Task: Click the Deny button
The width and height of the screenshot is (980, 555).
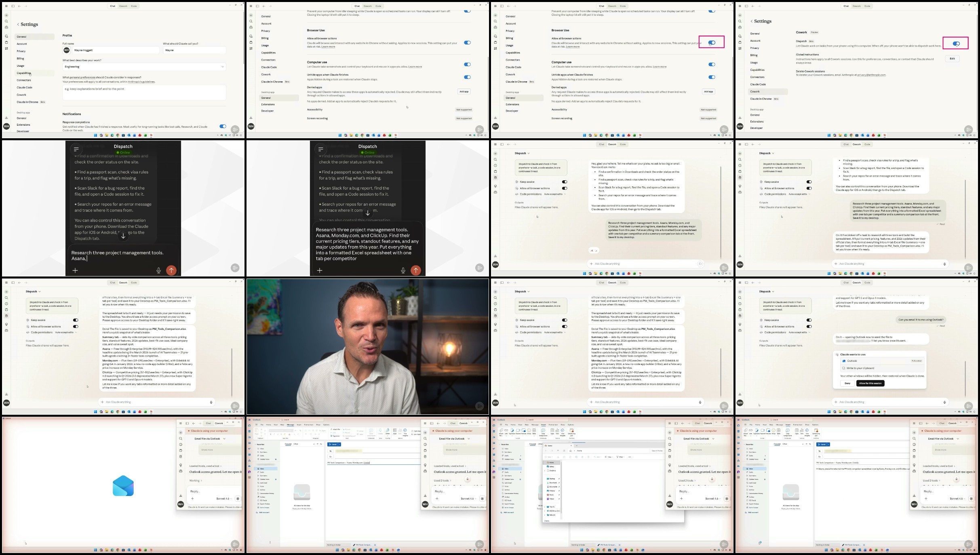Action: pyautogui.click(x=847, y=383)
